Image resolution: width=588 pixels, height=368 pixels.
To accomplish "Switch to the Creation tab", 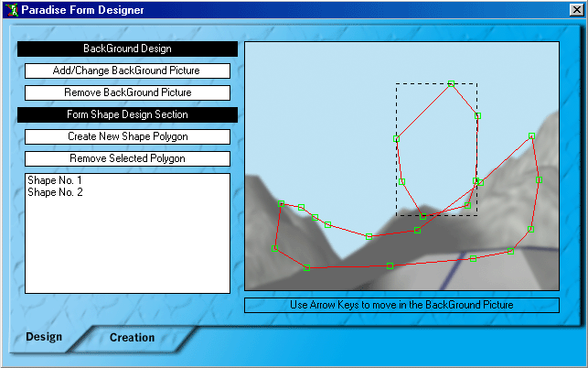I will click(133, 338).
